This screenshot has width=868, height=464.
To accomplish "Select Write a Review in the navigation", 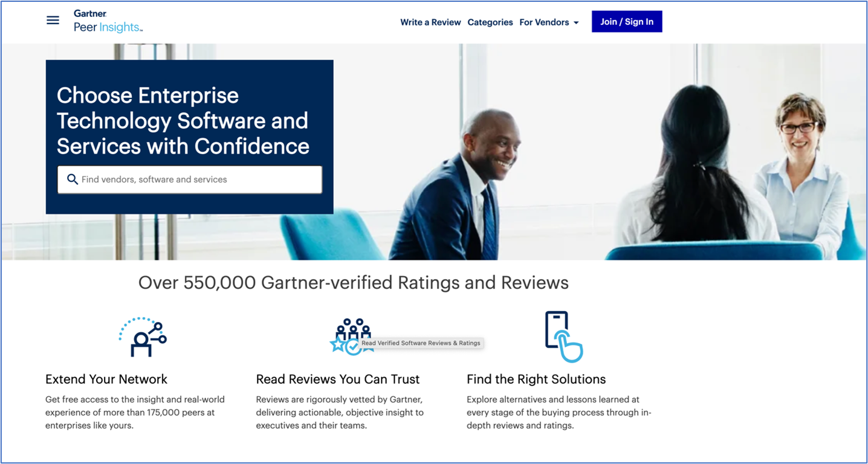I will click(x=430, y=22).
